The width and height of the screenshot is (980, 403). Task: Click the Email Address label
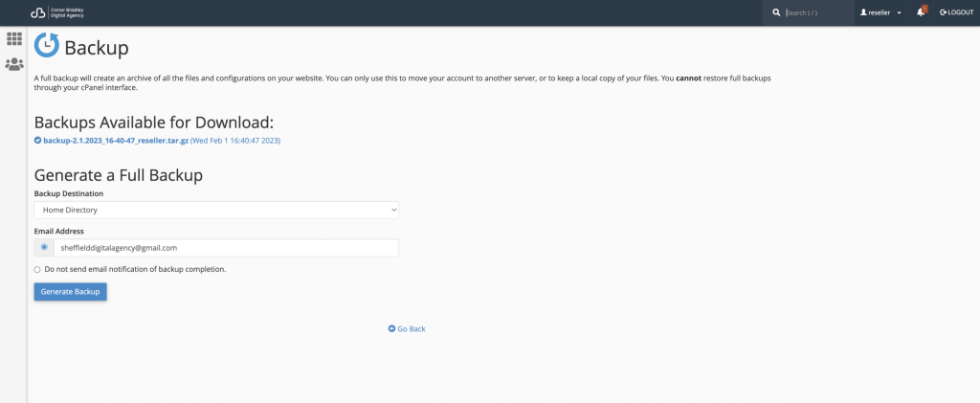58,232
